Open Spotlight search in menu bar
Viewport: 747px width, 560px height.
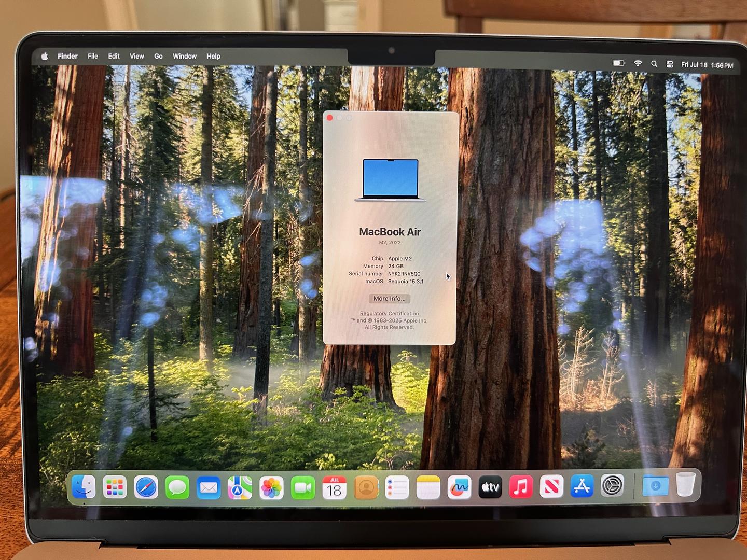coord(654,64)
